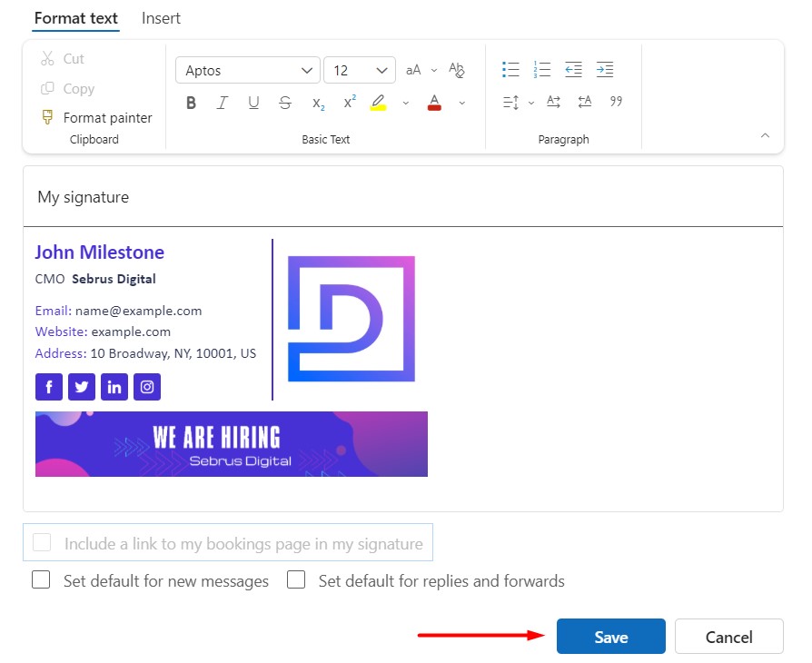
Task: Open the Aptos font dropdown
Action: (x=248, y=70)
